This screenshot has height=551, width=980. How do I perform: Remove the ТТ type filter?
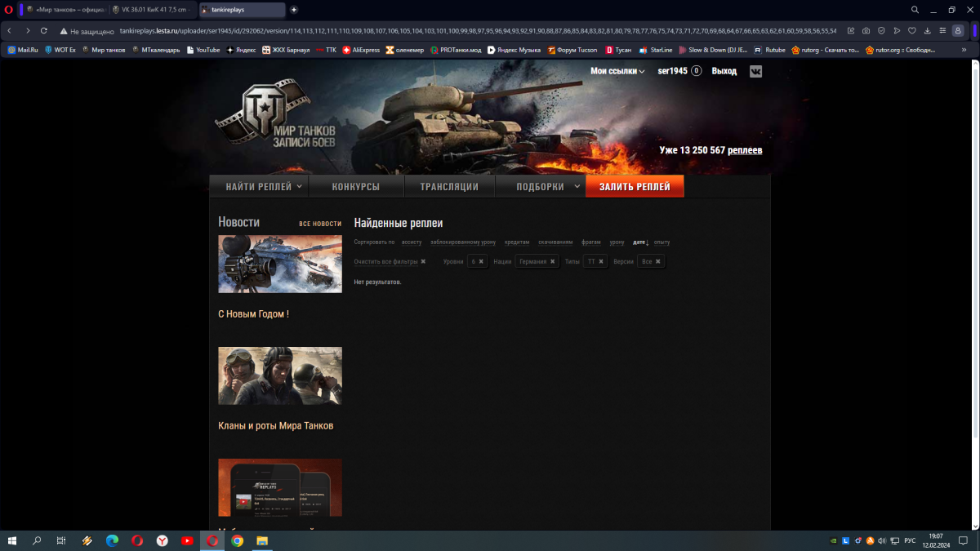[x=601, y=261]
